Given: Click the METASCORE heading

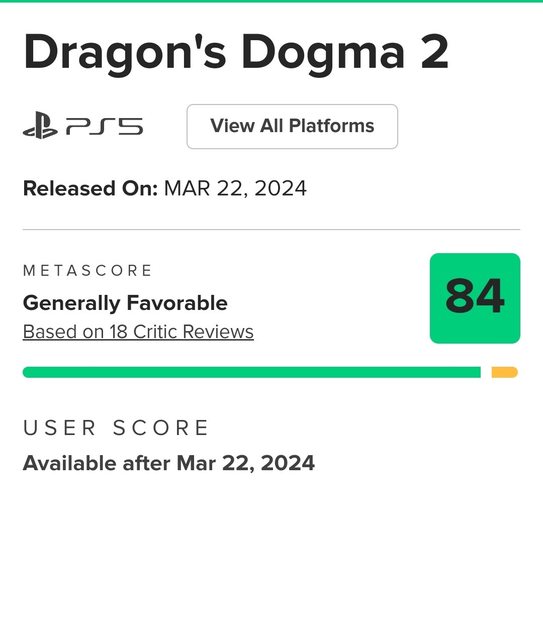Looking at the screenshot, I should (x=87, y=271).
